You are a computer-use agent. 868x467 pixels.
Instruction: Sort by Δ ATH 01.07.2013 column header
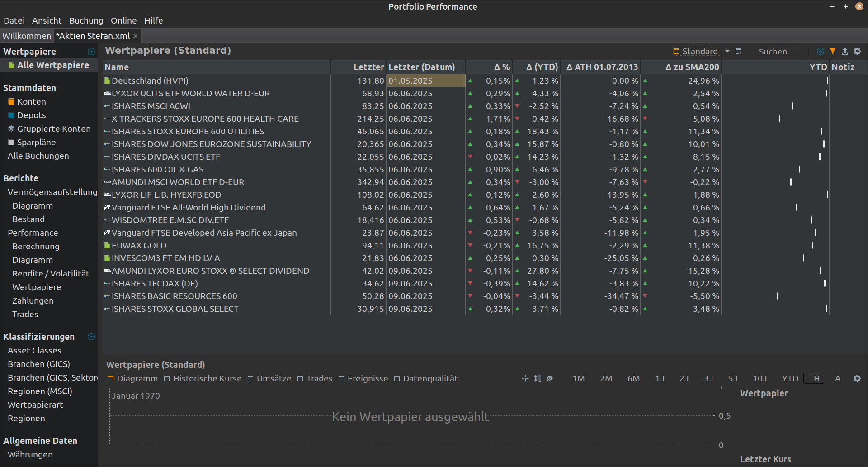601,67
